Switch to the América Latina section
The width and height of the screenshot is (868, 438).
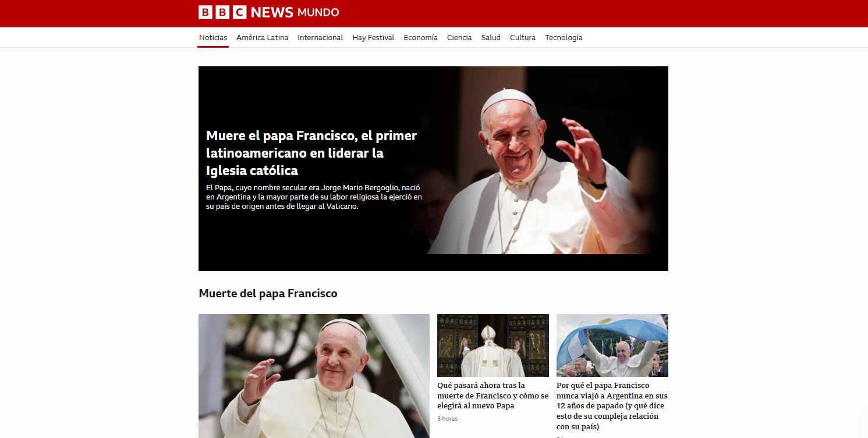(262, 37)
